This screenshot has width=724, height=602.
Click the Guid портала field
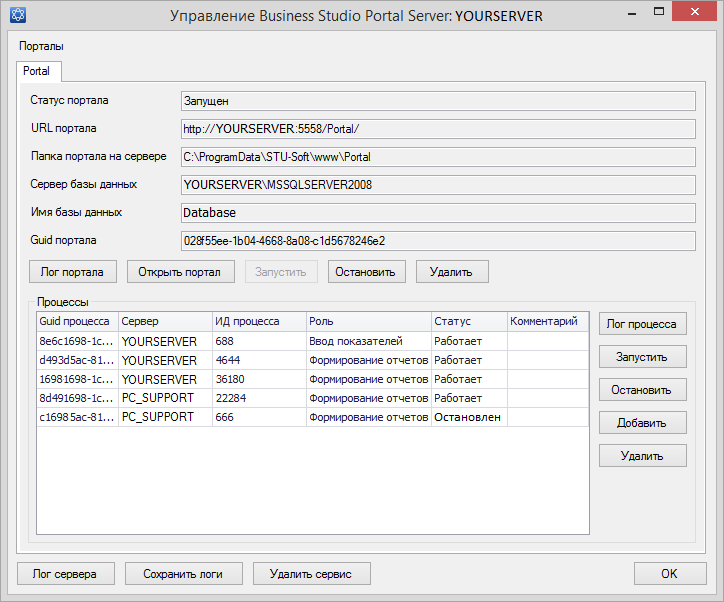[438, 241]
